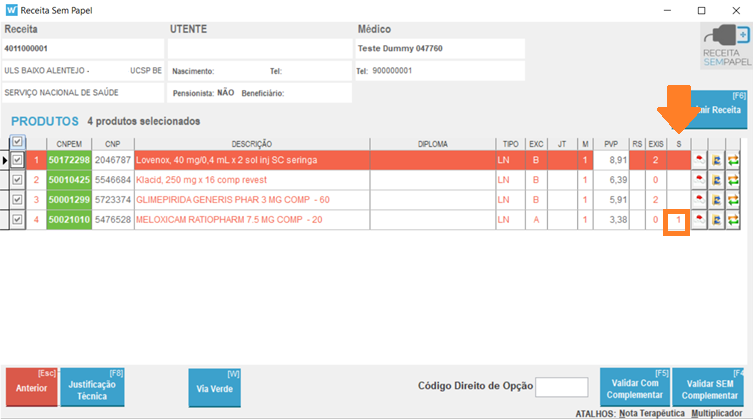The width and height of the screenshot is (753, 420).
Task: Click the blue document icon for Meloxicam row
Action: tap(717, 220)
